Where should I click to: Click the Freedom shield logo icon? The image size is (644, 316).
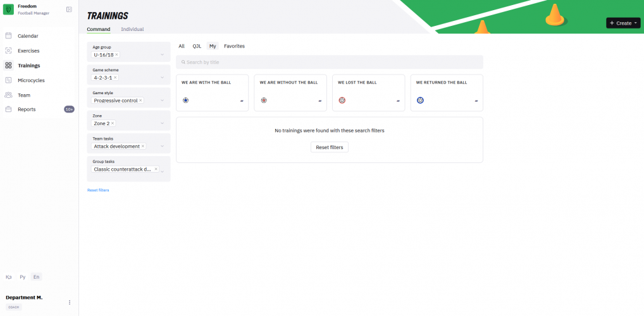click(8, 9)
